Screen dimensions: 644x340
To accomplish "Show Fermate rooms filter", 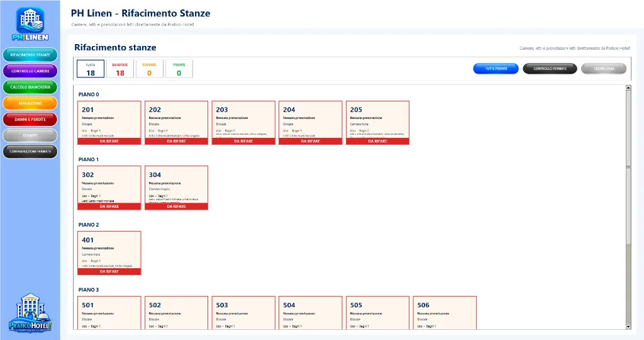I will 150,69.
